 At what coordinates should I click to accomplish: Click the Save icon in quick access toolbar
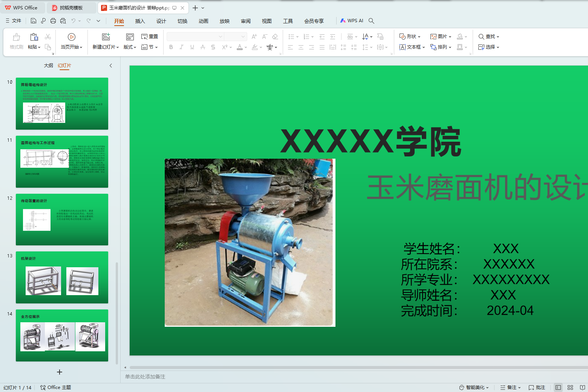coord(34,21)
